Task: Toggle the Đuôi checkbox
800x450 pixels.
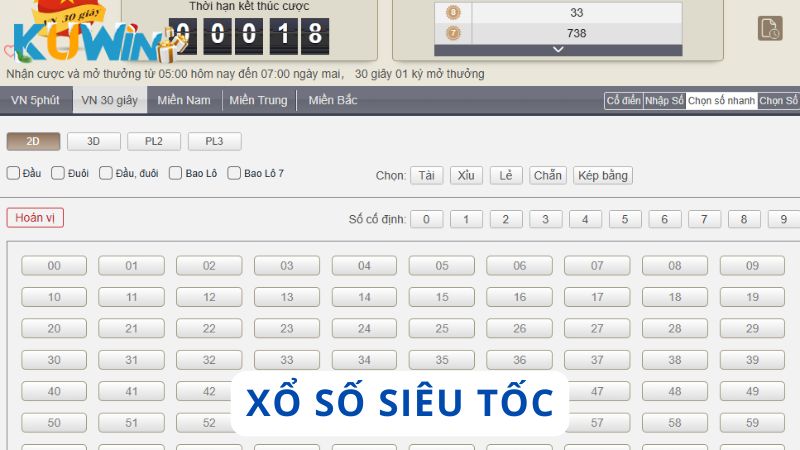Action: (58, 173)
